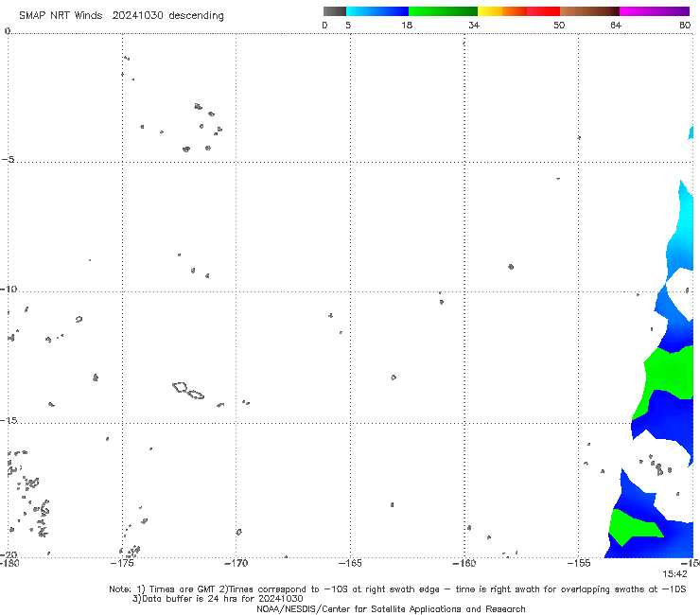The image size is (700, 615).
Task: Click the magenta-purple segment of the color bar
Action: [655, 11]
